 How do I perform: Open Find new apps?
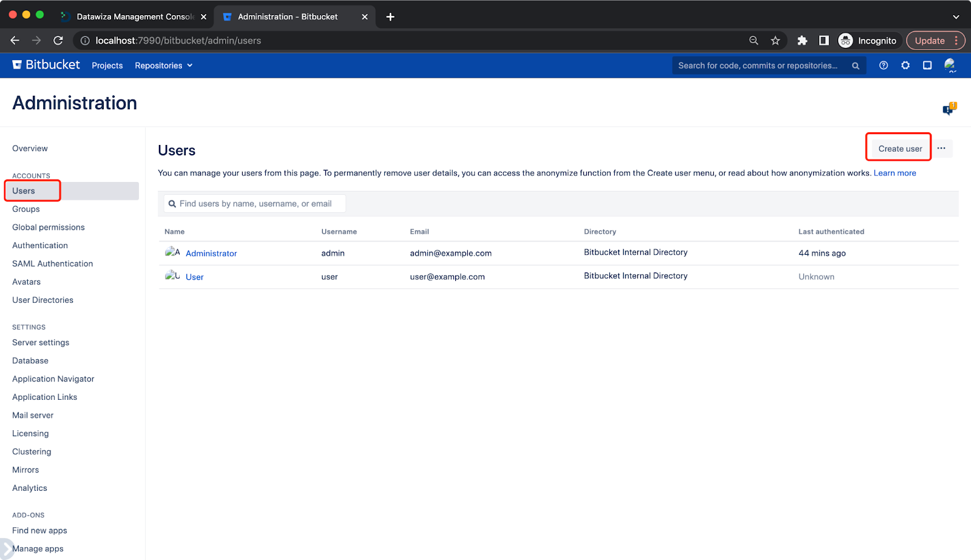39,531
